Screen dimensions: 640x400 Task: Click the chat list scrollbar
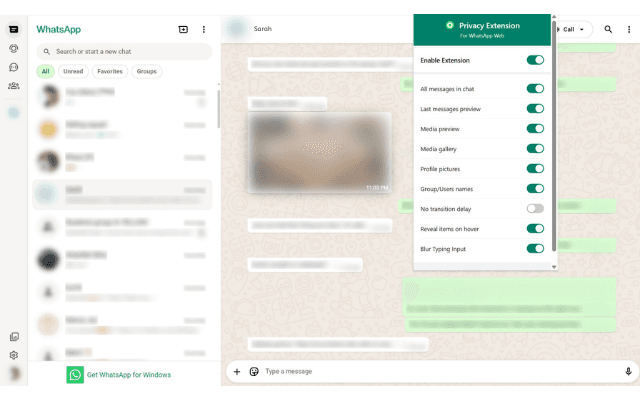(218, 108)
